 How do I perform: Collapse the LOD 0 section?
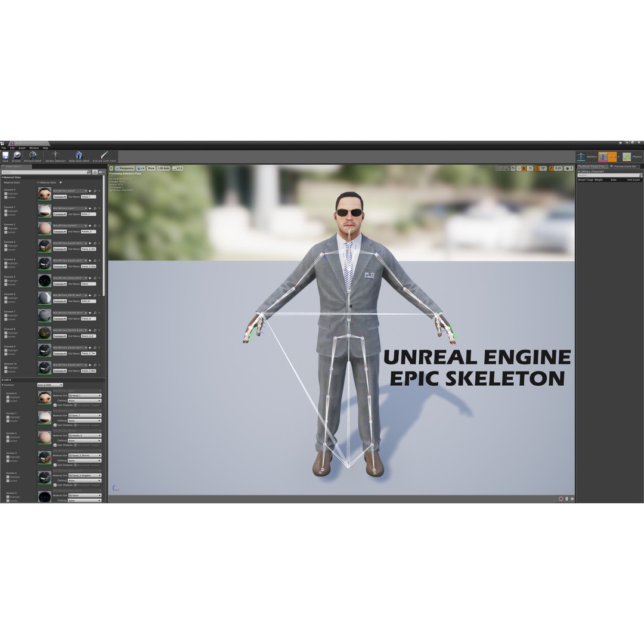coord(2,380)
